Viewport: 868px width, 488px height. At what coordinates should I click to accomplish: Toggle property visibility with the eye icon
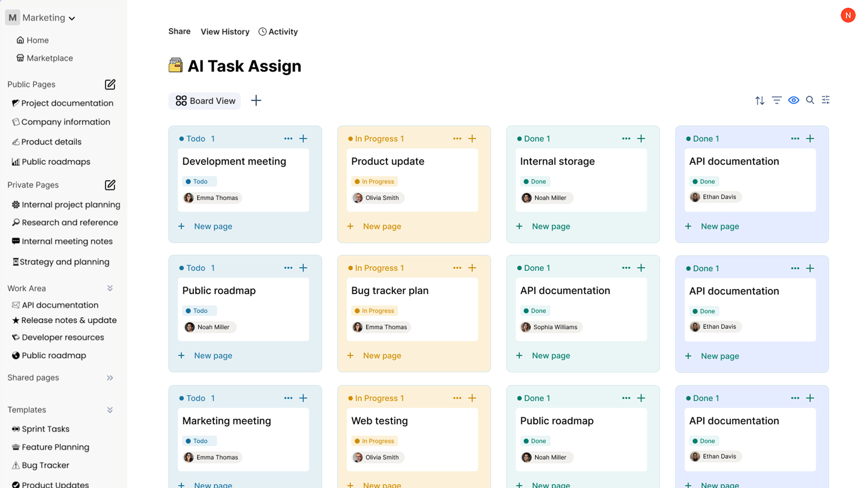coord(794,100)
